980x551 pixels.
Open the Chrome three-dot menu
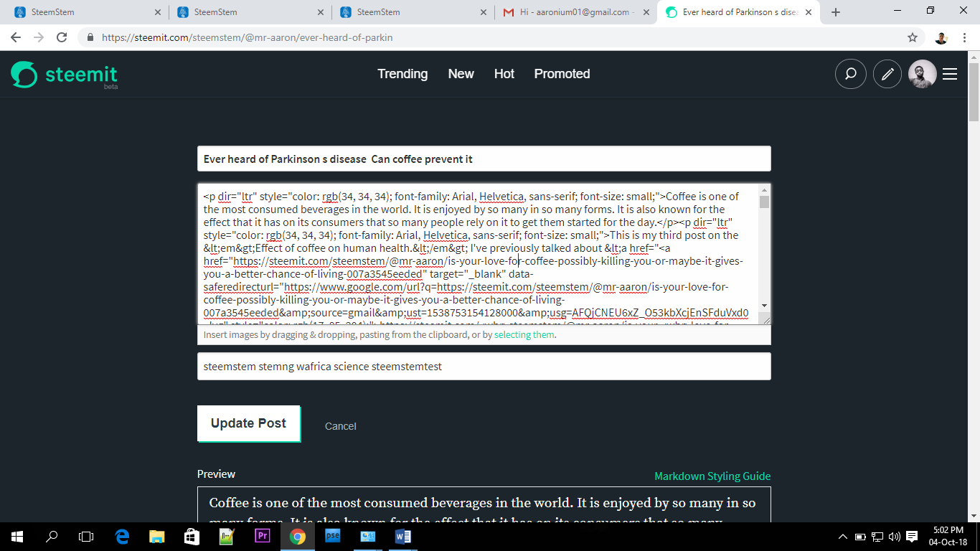(964, 37)
